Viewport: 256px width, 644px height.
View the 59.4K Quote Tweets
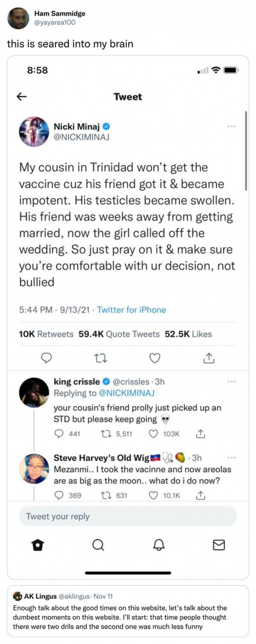[119, 334]
